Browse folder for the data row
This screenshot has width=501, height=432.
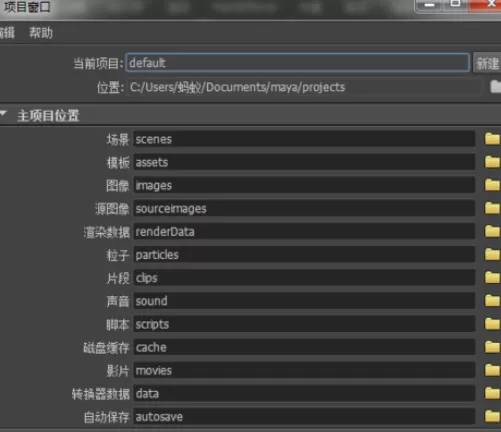point(492,393)
